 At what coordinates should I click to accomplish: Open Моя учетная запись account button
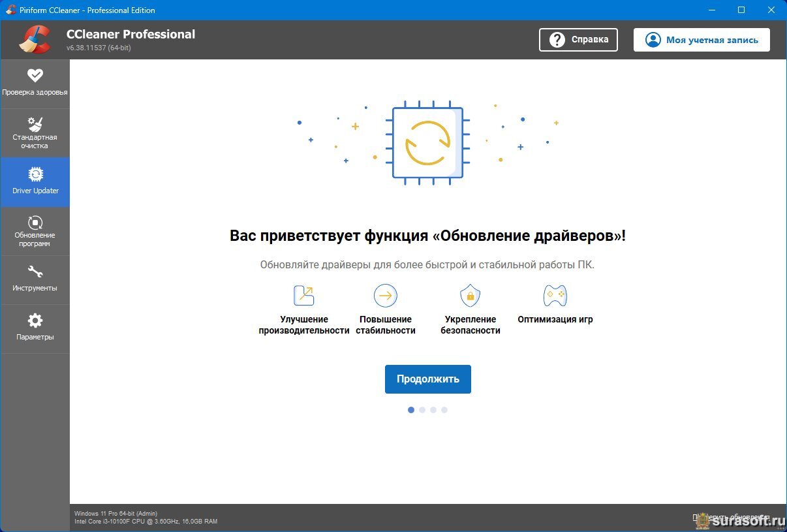[x=702, y=40]
